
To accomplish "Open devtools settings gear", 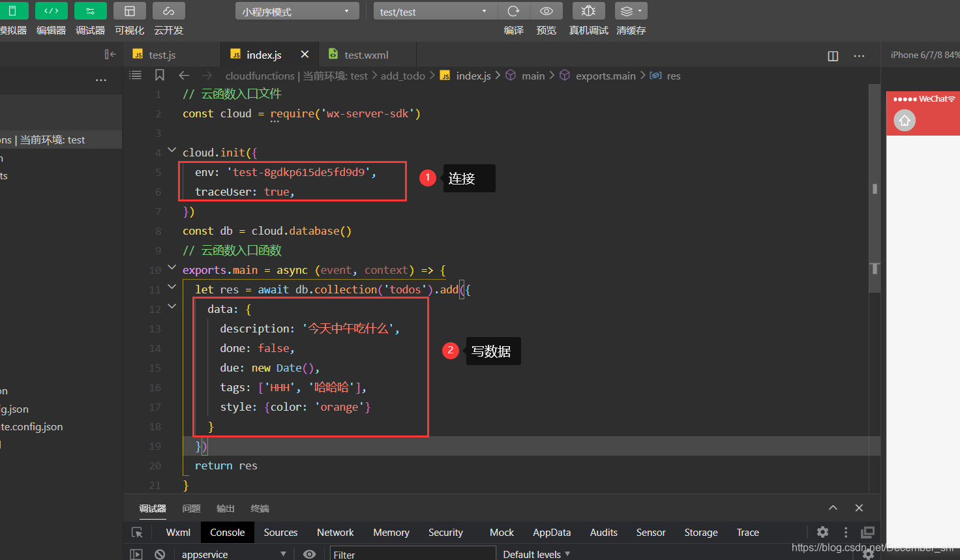I will [x=823, y=532].
